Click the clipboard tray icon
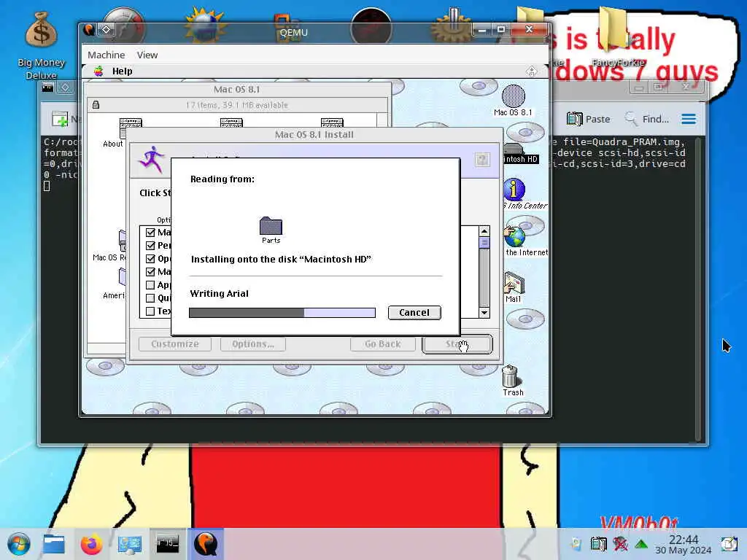The image size is (747, 560). coord(598,544)
